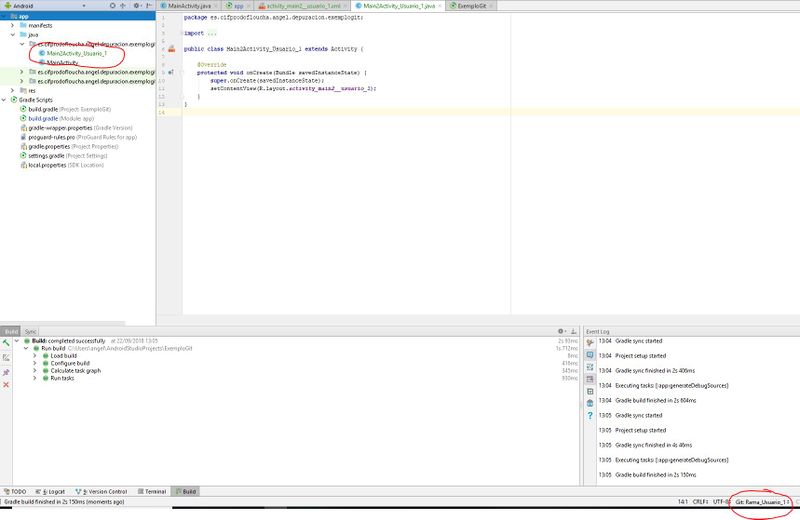This screenshot has width=800, height=520.
Task: Expand the res folder
Action: pyautogui.click(x=13, y=90)
